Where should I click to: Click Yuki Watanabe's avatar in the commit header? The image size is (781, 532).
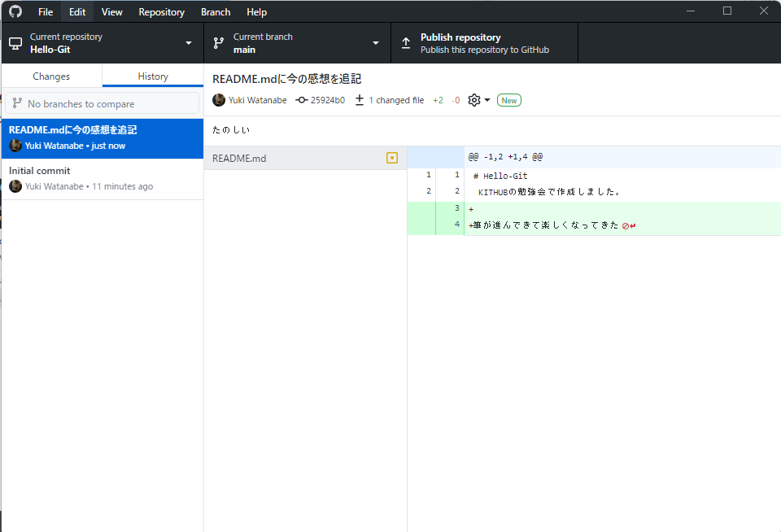[218, 99]
